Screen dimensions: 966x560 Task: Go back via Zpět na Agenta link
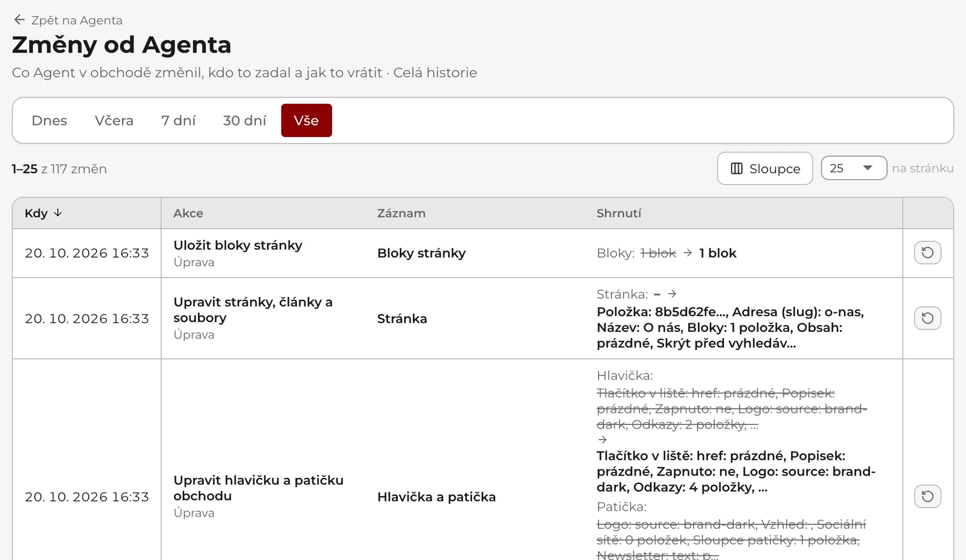(68, 20)
